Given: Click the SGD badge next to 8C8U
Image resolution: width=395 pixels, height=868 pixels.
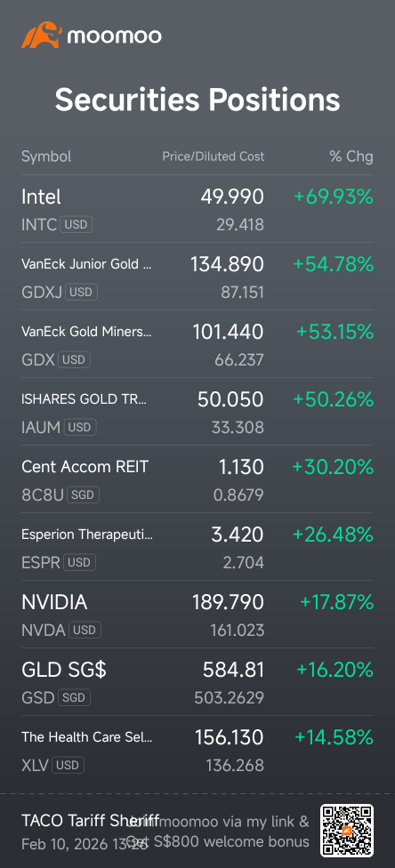Looking at the screenshot, I should (83, 494).
